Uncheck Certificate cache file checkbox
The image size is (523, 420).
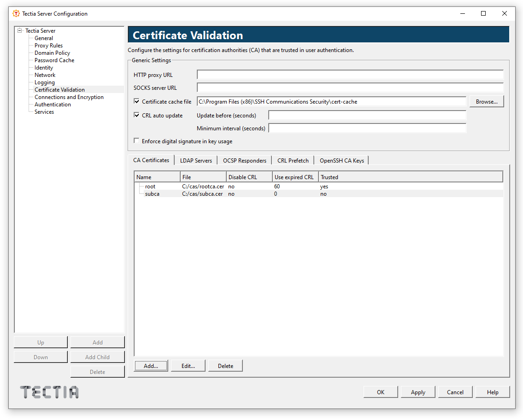pyautogui.click(x=136, y=101)
